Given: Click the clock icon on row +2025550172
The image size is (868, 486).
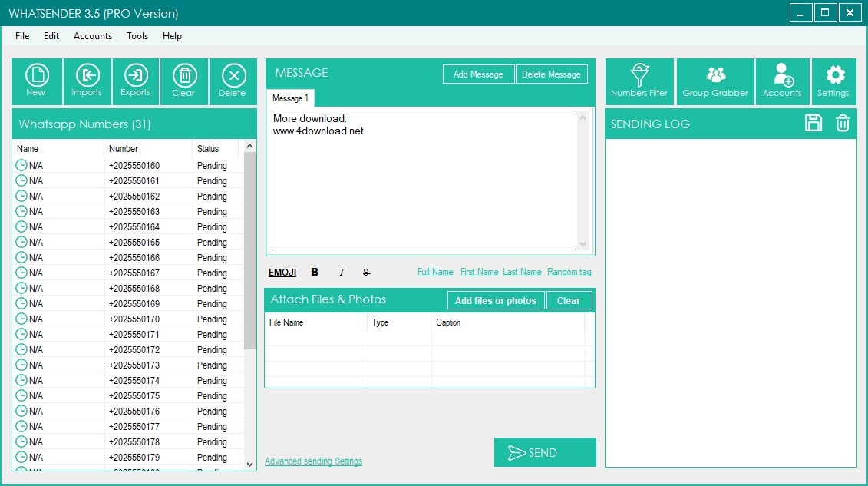Looking at the screenshot, I should click(21, 349).
